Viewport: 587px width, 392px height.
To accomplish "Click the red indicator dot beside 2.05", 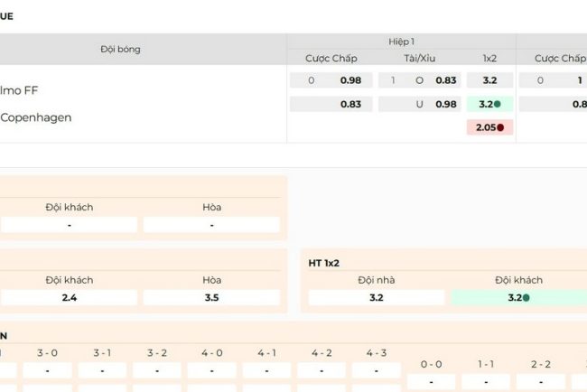I will [500, 128].
